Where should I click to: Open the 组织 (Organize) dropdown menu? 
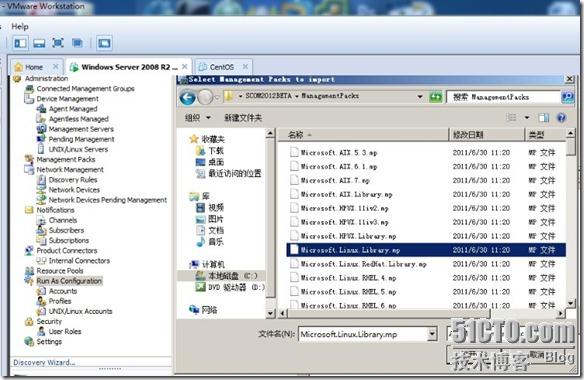pyautogui.click(x=198, y=118)
